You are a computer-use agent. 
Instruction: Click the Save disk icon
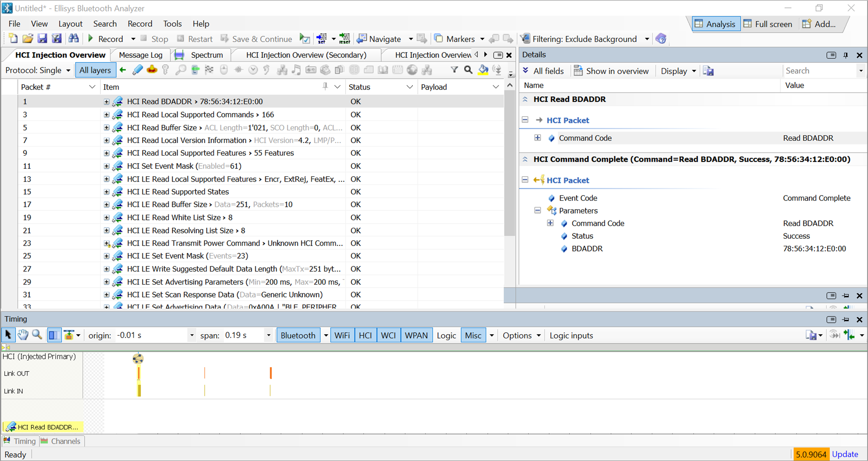pos(42,39)
